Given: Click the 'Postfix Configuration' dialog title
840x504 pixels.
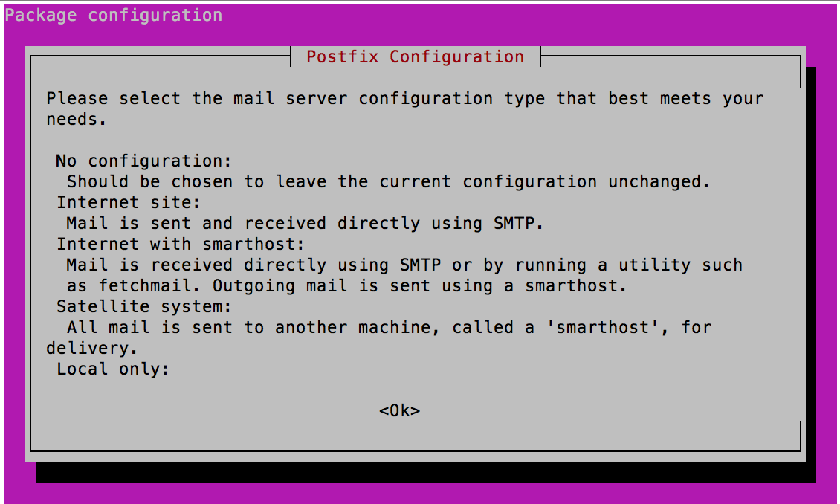Looking at the screenshot, I should click(416, 56).
